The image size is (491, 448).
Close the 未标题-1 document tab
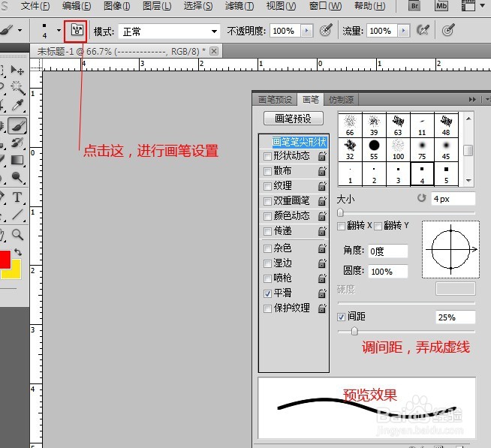pyautogui.click(x=214, y=51)
